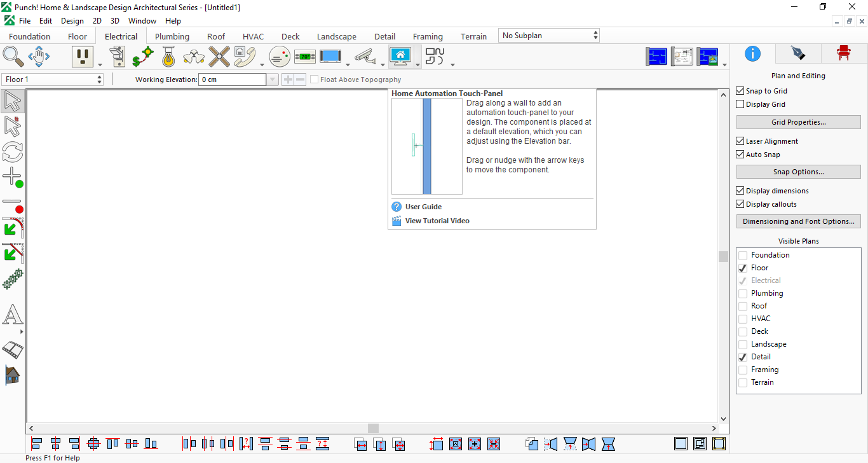Open the Floor 1 selector dropdown
The image size is (868, 463).
point(53,79)
